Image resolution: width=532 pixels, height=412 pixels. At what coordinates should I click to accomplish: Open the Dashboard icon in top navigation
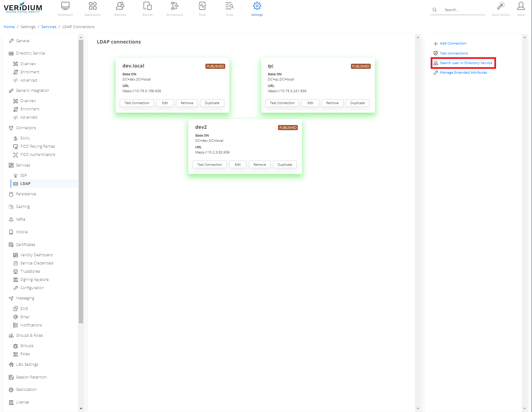65,6
